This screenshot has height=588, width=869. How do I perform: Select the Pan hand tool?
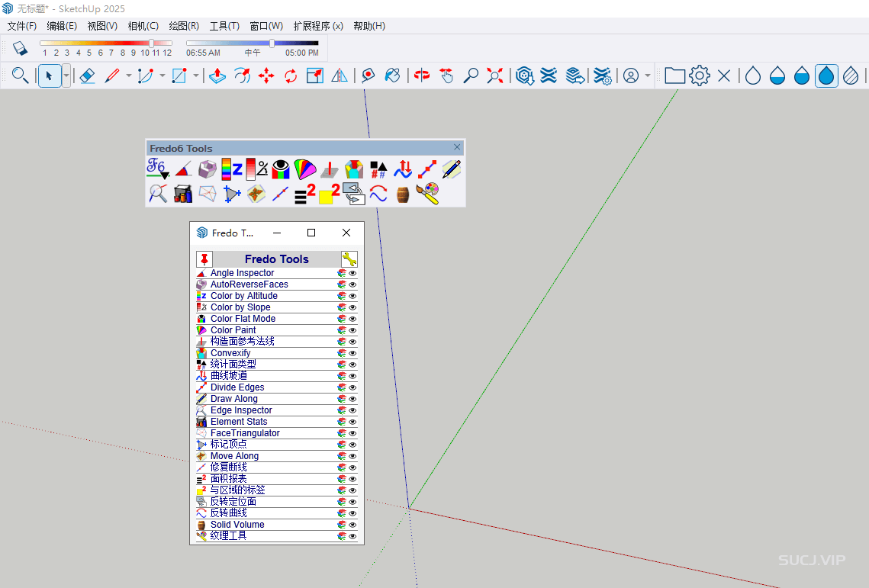[x=446, y=76]
